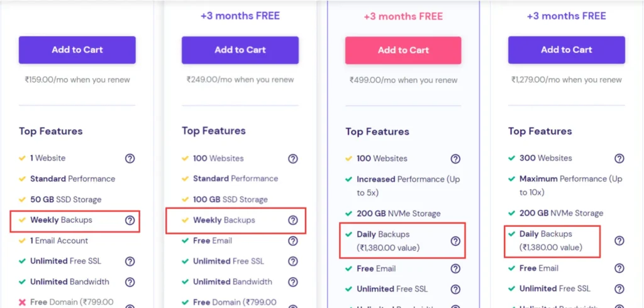
Task: Click the pink Add to Cart button
Action: [403, 50]
